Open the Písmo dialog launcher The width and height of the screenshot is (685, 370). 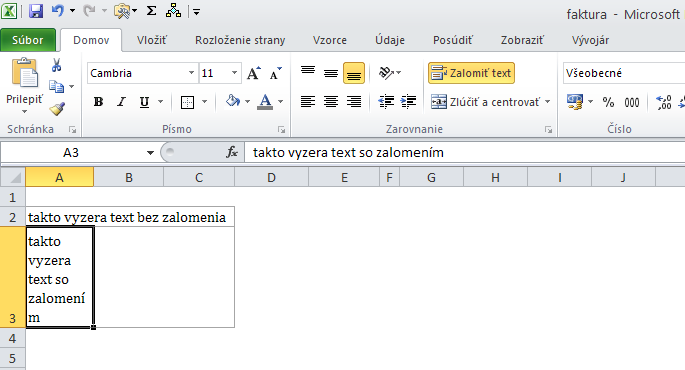click(x=282, y=130)
